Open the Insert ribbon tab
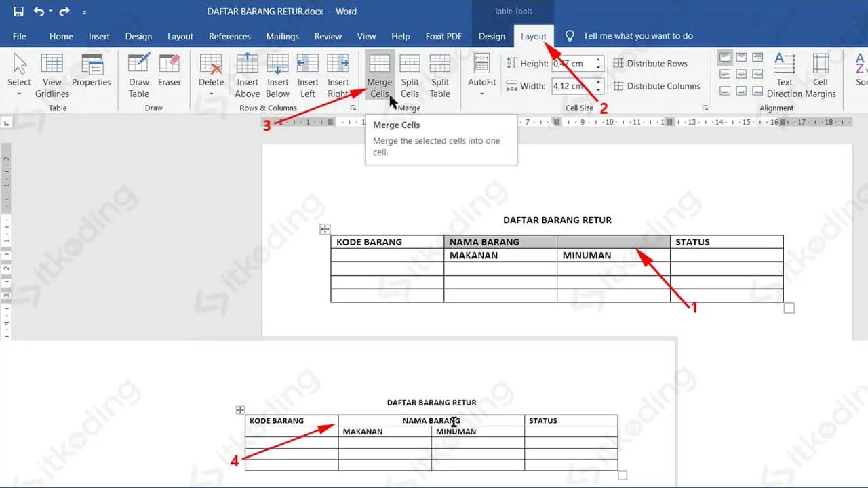Viewport: 868px width, 488px height. pos(99,36)
